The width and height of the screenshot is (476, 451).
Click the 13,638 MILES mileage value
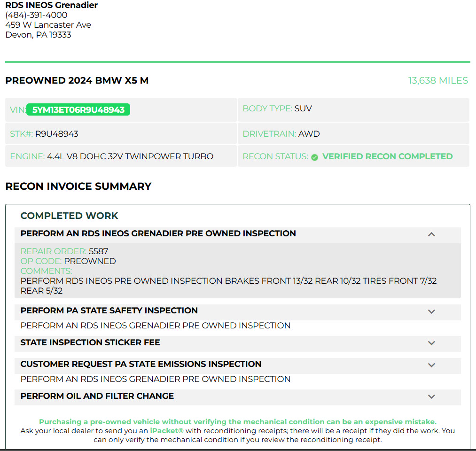pos(438,80)
